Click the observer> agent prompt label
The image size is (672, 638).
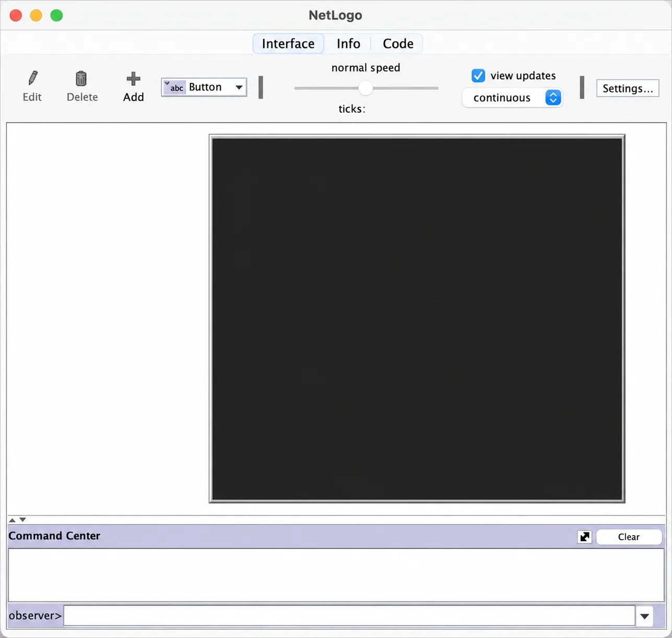[x=35, y=616]
